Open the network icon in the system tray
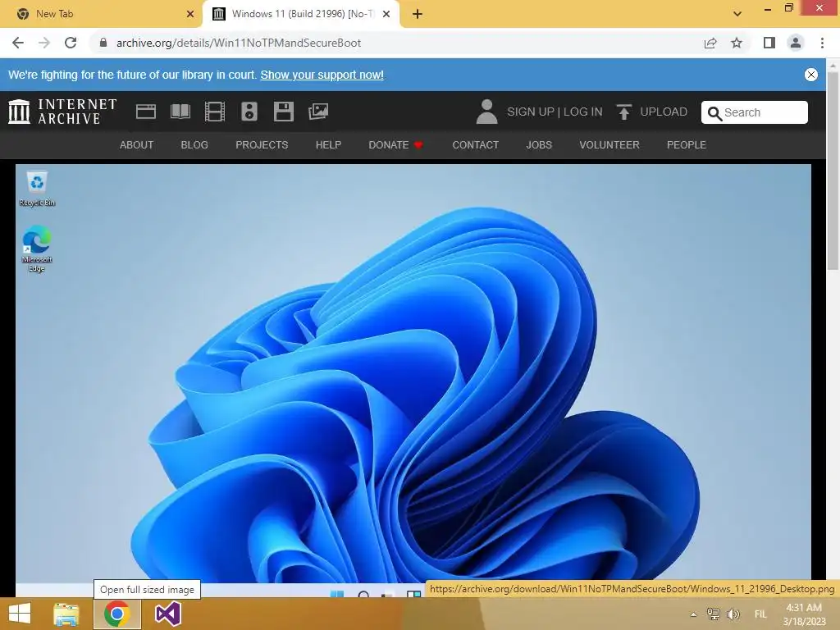840x630 pixels. [713, 614]
